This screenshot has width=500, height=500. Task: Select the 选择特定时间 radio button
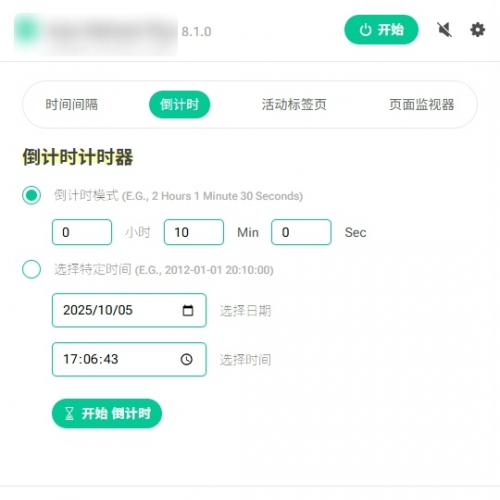(32, 269)
